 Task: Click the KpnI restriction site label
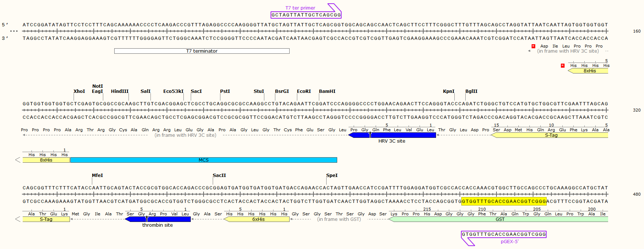coord(448,91)
